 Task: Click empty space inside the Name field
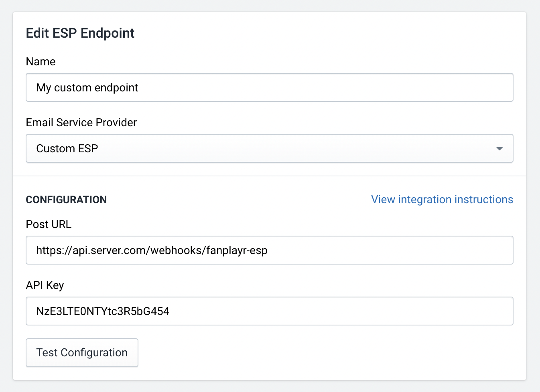tap(325, 87)
